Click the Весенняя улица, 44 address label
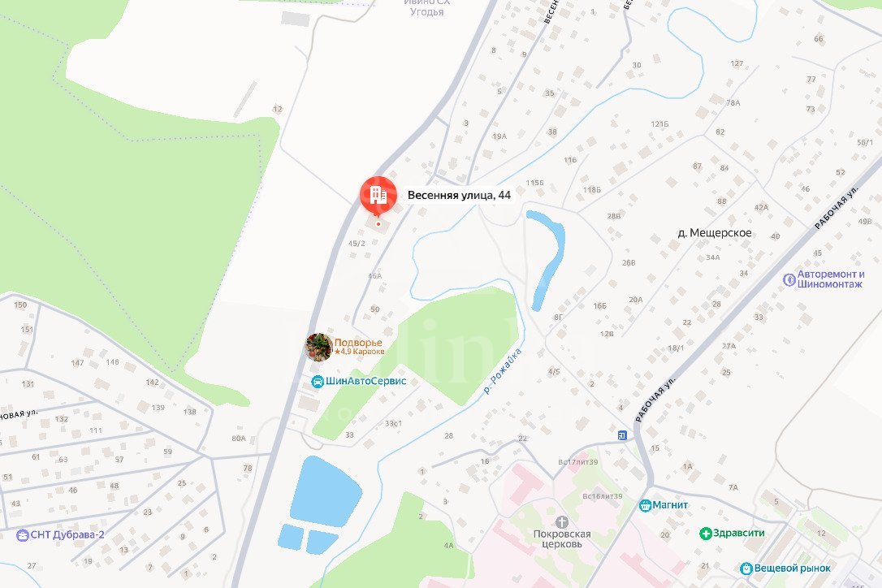Screen dimensions: 882x588 tap(459, 195)
